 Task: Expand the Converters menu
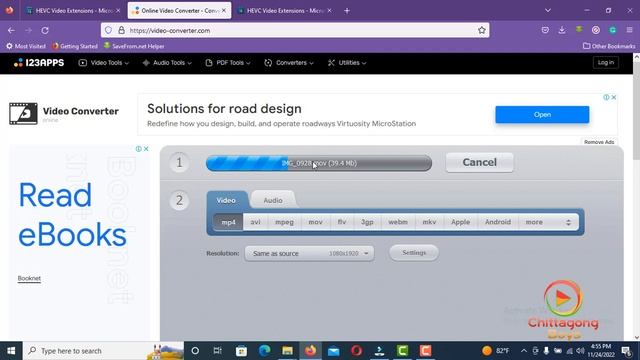(x=289, y=63)
